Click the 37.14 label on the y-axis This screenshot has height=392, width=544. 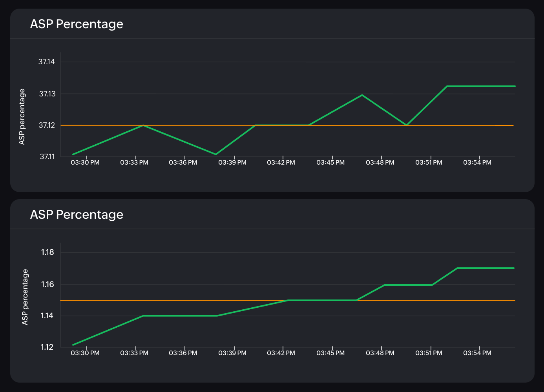(x=47, y=62)
